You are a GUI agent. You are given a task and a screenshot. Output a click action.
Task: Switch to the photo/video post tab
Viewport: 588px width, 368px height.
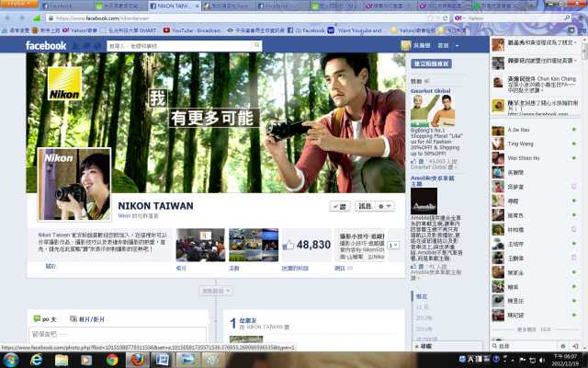click(87, 319)
